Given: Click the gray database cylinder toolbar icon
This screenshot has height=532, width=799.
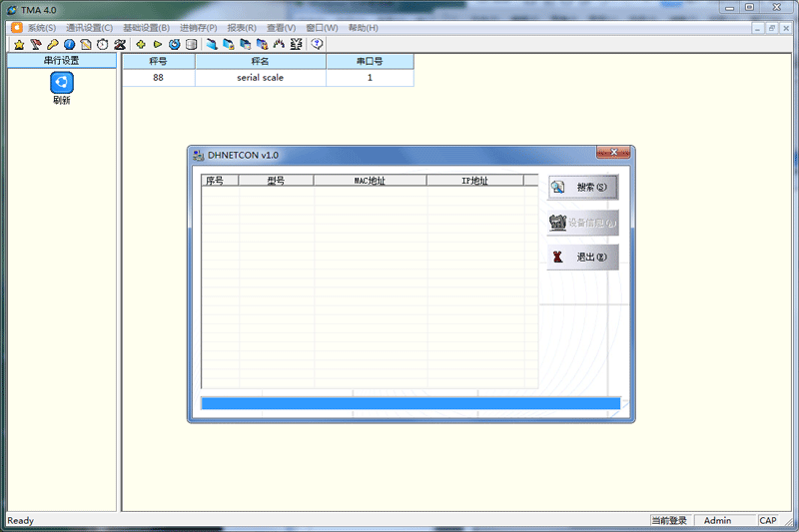Looking at the screenshot, I should coord(191,44).
